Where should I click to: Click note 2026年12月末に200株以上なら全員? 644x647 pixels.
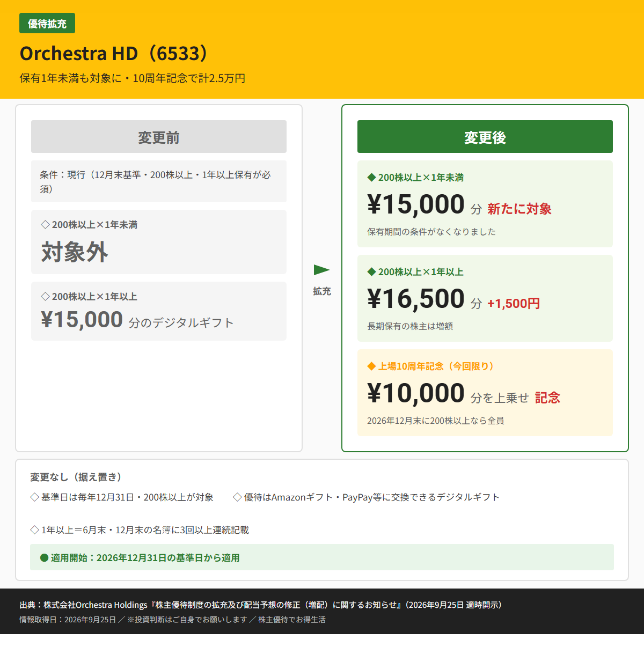tap(436, 421)
